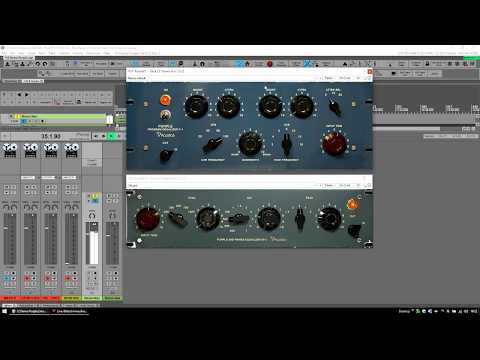The image size is (480, 360).
Task: Toggle red record arm on fourth mixer channel
Action: coord(69,278)
